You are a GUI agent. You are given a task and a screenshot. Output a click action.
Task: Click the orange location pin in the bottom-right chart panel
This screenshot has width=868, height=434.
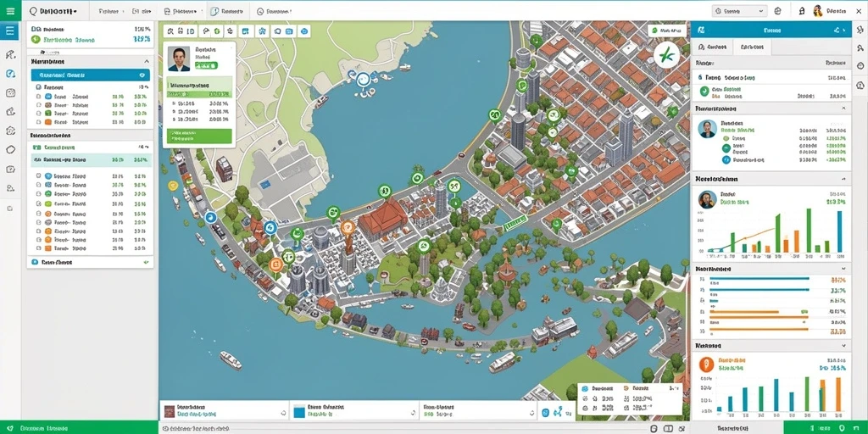(704, 364)
